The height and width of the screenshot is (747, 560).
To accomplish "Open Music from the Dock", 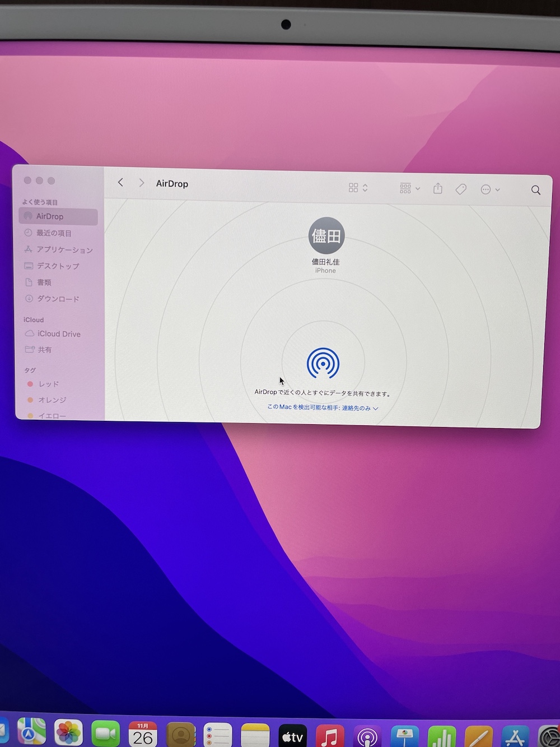I will pos(330,737).
